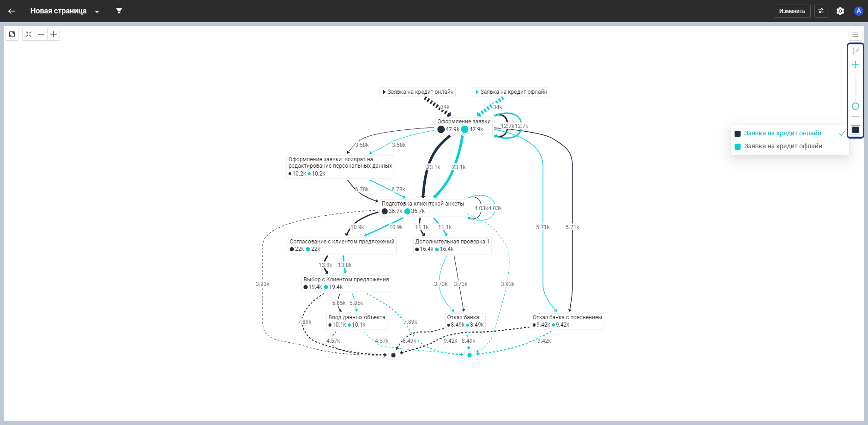Screen dimensions: 868x425
Task: Click the teal end-state square node
Action: [x=470, y=355]
